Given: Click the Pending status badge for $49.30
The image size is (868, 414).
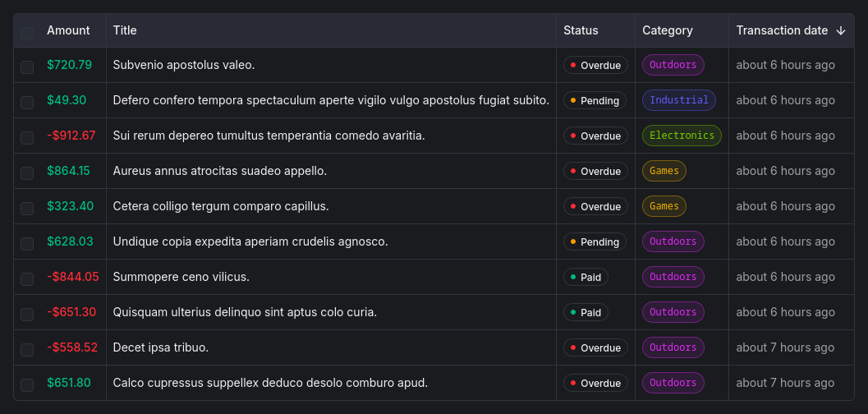Looking at the screenshot, I should [595, 101].
